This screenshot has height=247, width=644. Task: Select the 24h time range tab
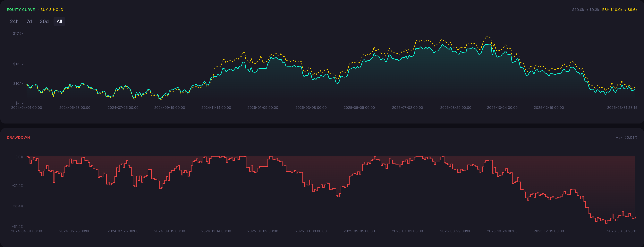14,21
